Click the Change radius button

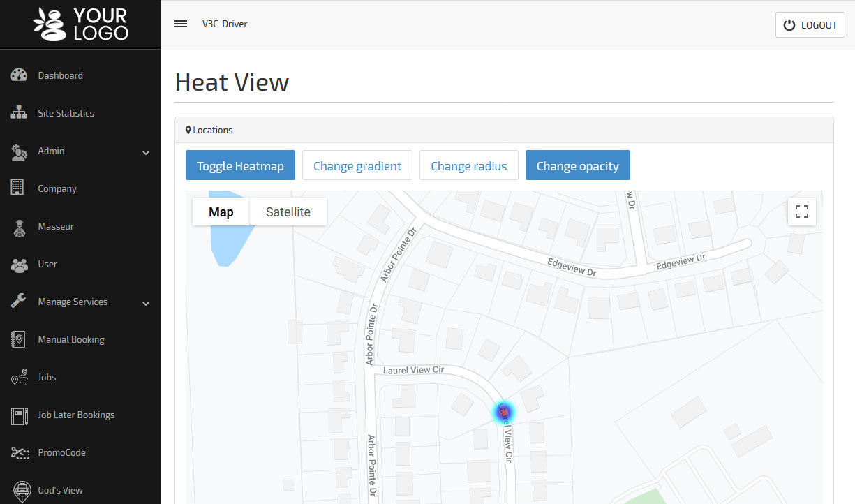coord(469,165)
